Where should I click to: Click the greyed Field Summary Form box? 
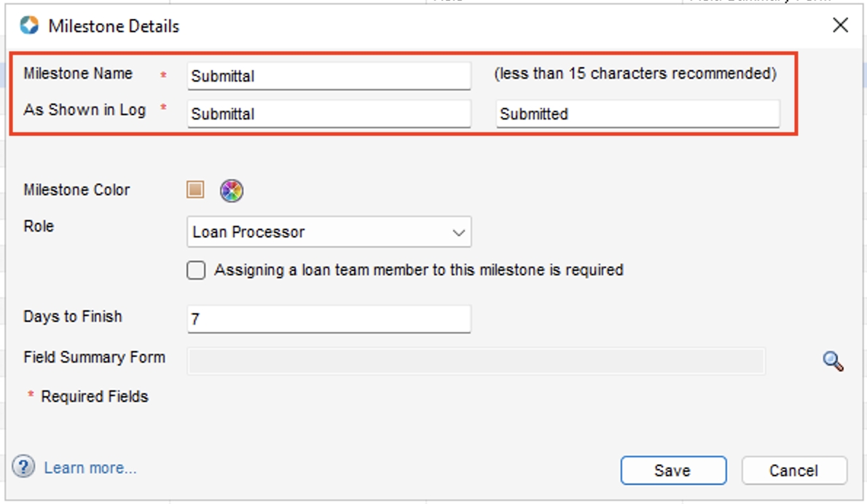476,361
